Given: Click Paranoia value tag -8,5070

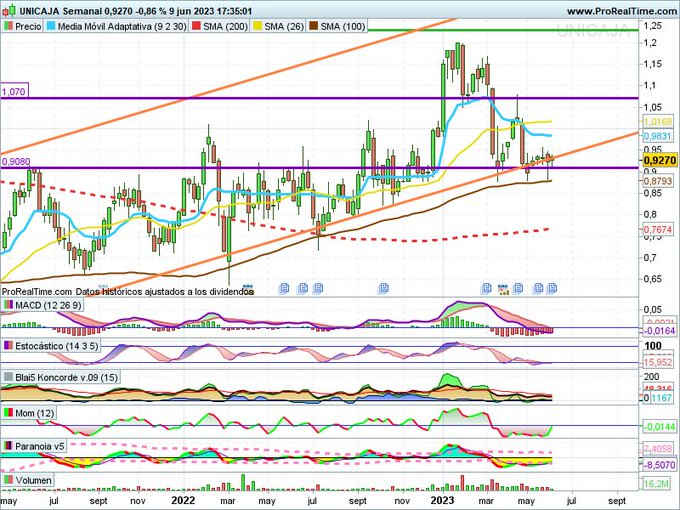Looking at the screenshot, I should [659, 465].
